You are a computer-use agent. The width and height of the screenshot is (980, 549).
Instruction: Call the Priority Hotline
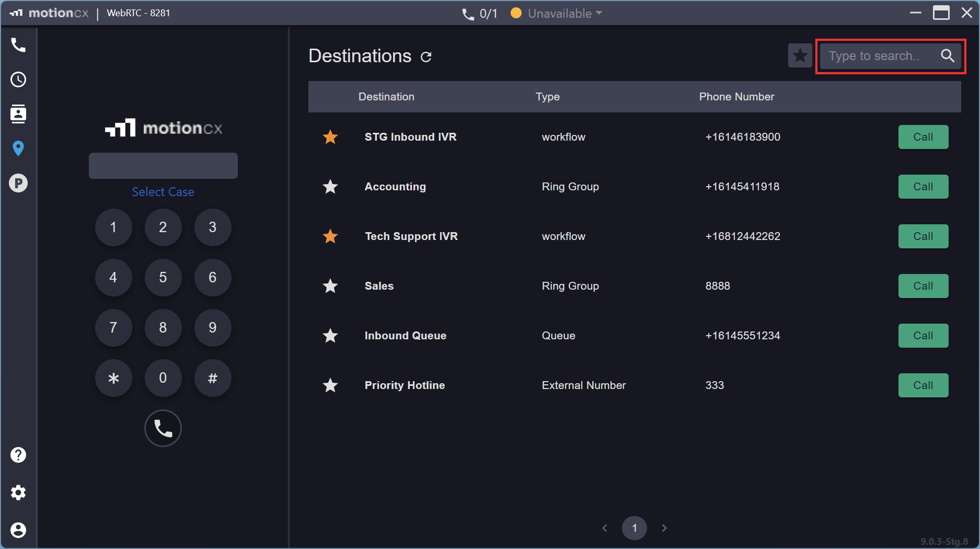point(923,385)
